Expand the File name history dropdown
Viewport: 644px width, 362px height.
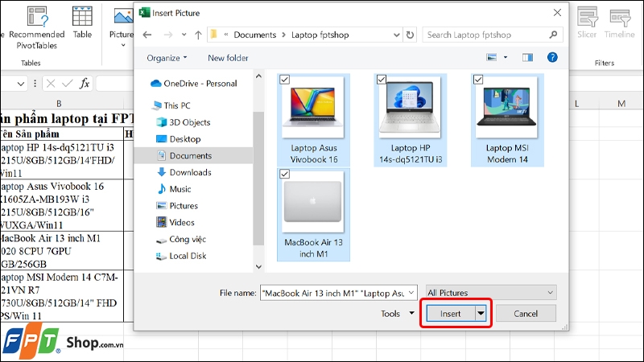411,293
